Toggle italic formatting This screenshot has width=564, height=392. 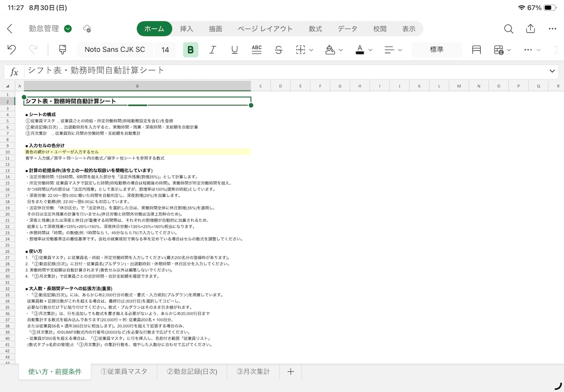213,49
